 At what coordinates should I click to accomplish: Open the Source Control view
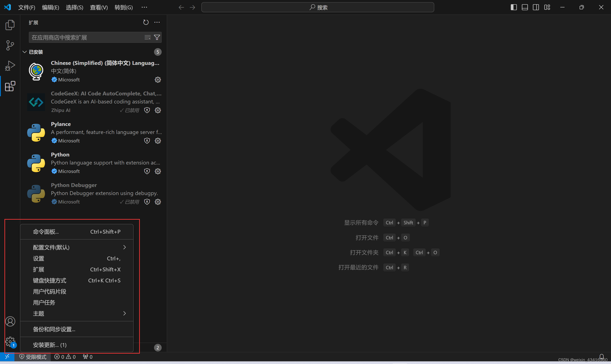(10, 45)
